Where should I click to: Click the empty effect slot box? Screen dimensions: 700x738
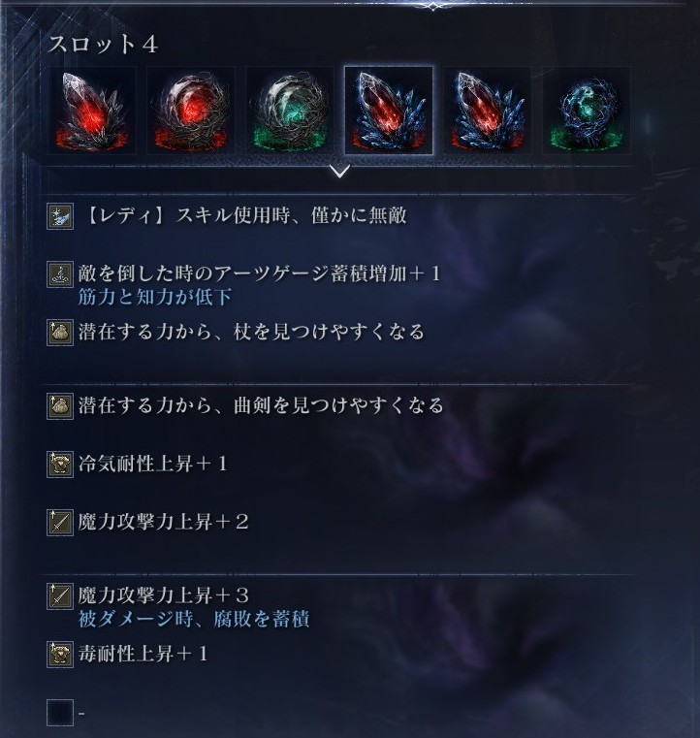tap(60, 713)
